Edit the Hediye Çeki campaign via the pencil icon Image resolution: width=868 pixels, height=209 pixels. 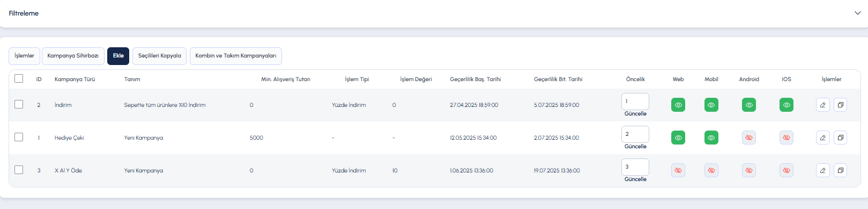click(x=822, y=138)
